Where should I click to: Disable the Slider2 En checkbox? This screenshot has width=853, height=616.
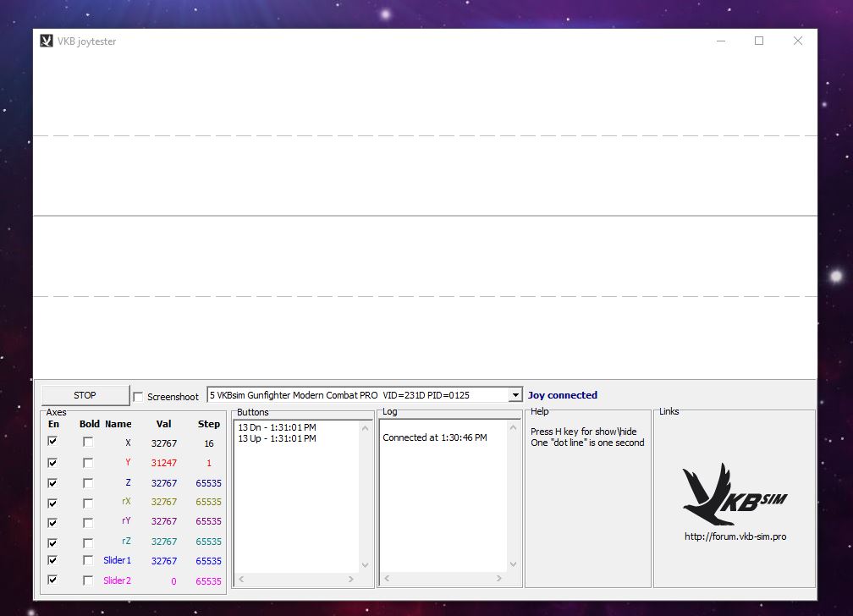(x=52, y=580)
